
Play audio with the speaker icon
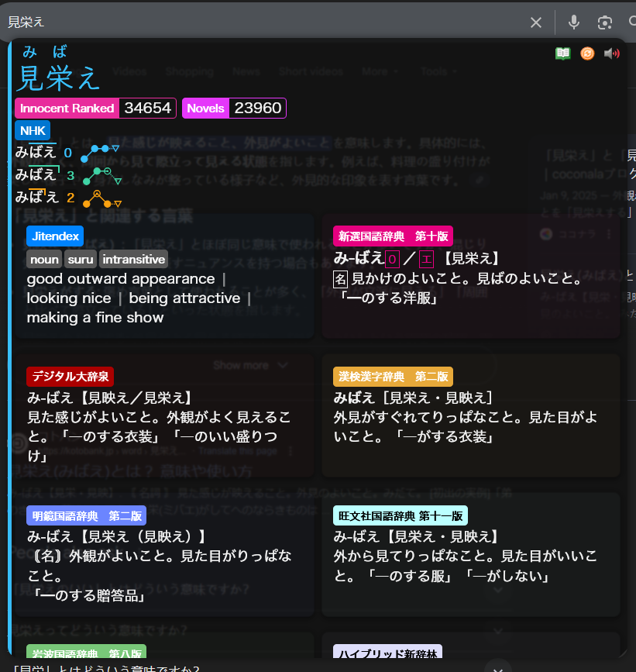click(x=612, y=53)
